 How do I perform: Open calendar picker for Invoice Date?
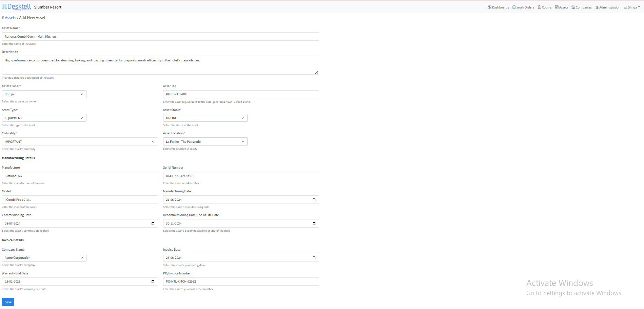click(314, 258)
